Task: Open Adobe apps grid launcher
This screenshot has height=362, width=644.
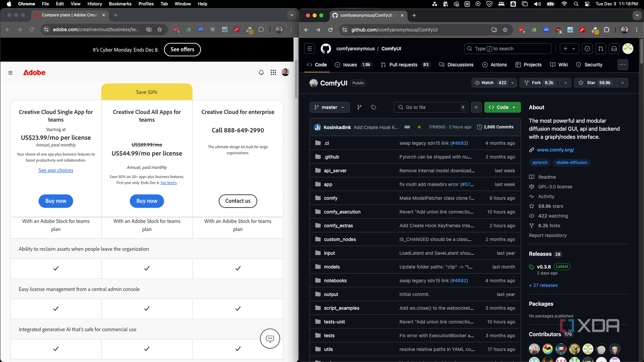Action: [273, 73]
